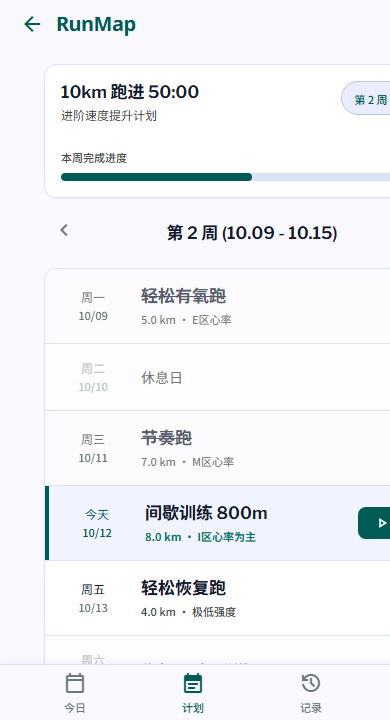The image size is (390, 720).
Task: Click 8.0 km · I区心率为主 detail text
Action: pos(200,537)
